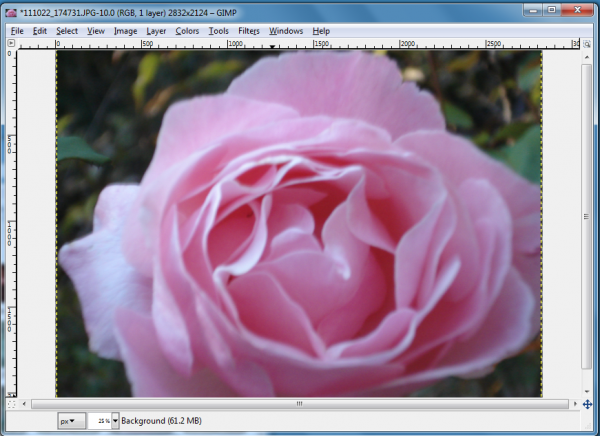Close the GIMP window
The height and width of the screenshot is (436, 600).
[x=577, y=10]
